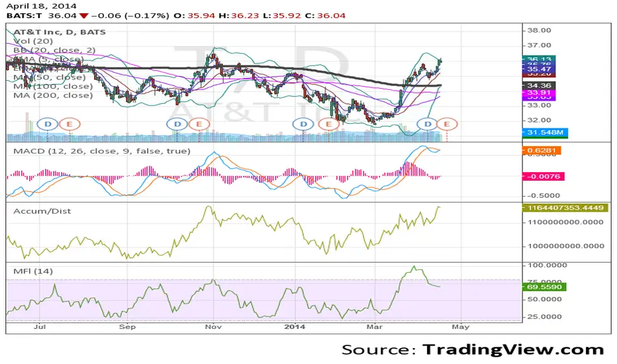Viewport: 617px width, 364px height.
Task: Click the L:35.92 low value
Action: (x=282, y=16)
